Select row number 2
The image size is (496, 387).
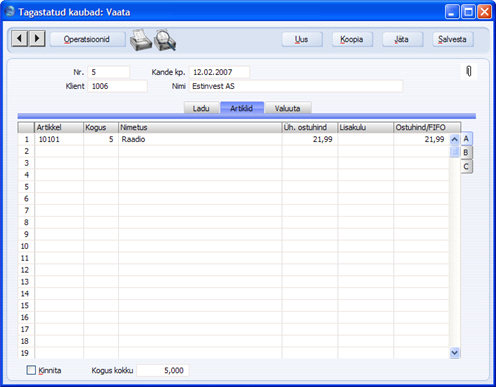click(x=26, y=151)
